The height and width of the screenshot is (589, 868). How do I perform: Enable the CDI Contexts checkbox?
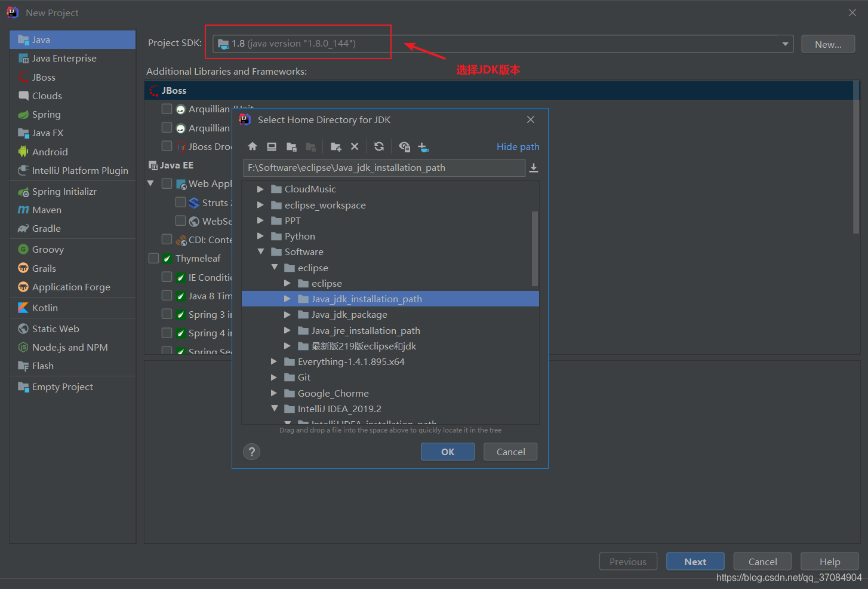pyautogui.click(x=167, y=239)
